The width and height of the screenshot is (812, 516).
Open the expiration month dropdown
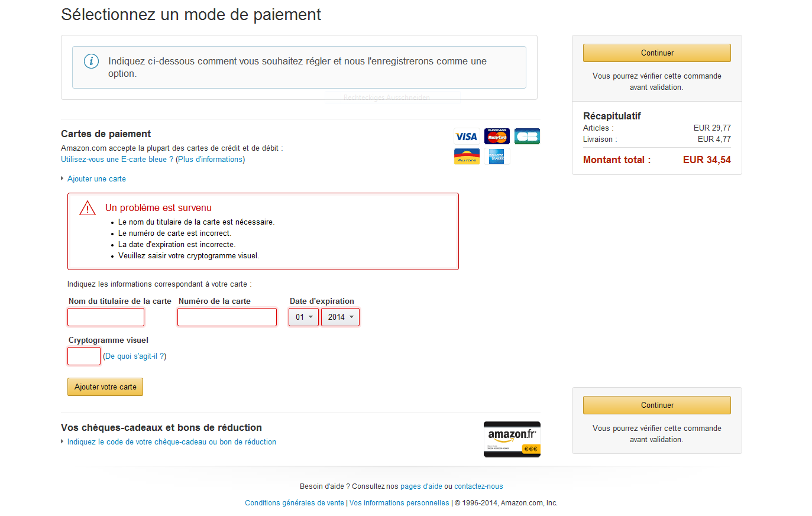coord(303,317)
